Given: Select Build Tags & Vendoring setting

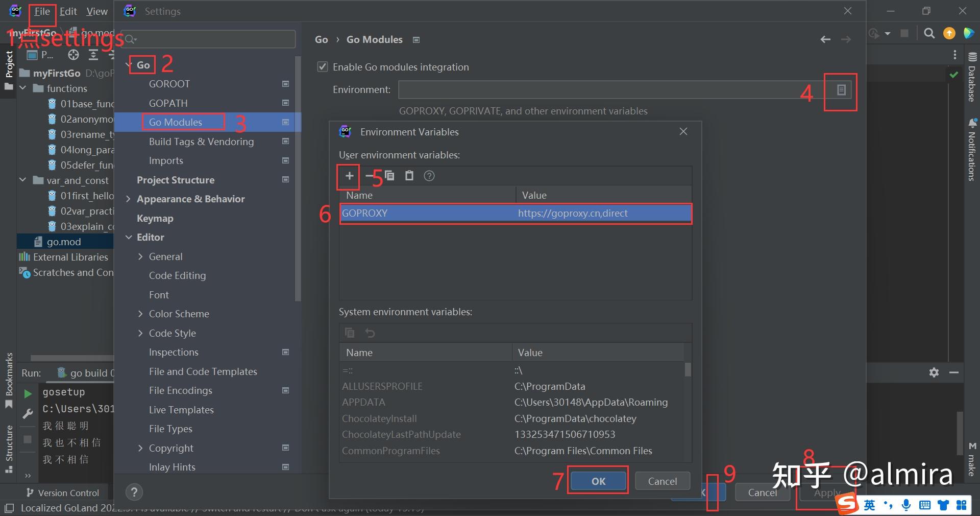Looking at the screenshot, I should tap(201, 142).
